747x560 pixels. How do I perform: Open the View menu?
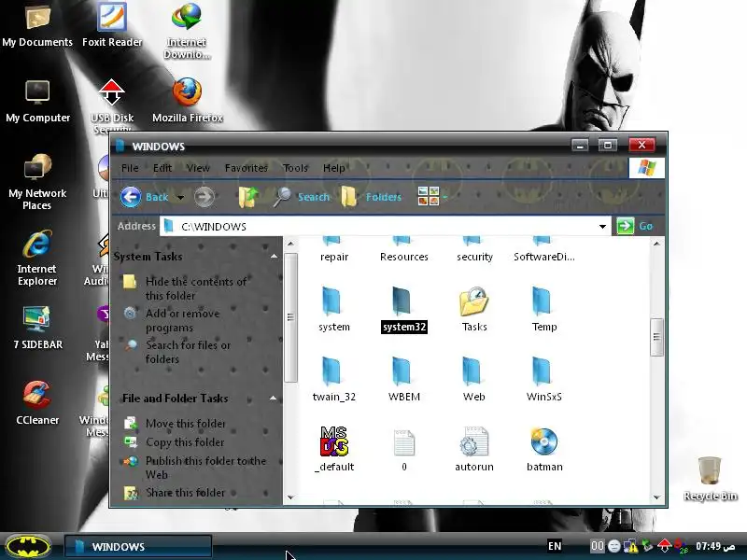[198, 168]
